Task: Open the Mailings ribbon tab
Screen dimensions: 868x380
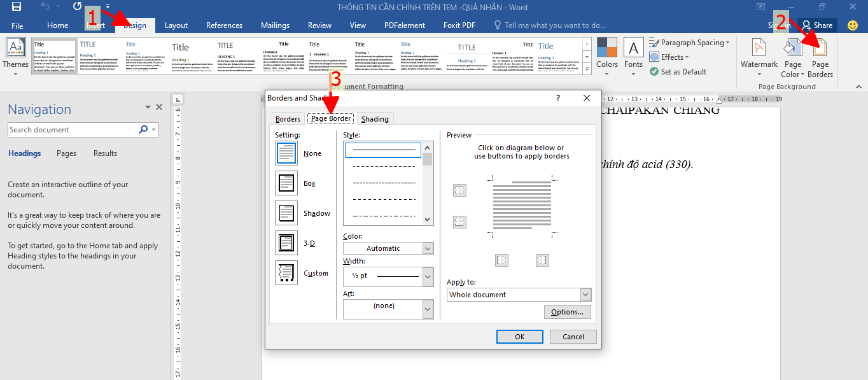Action: point(275,25)
